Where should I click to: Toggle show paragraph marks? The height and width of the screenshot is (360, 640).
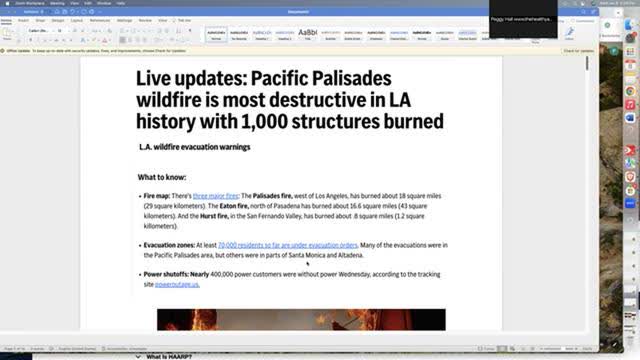tap(190, 31)
